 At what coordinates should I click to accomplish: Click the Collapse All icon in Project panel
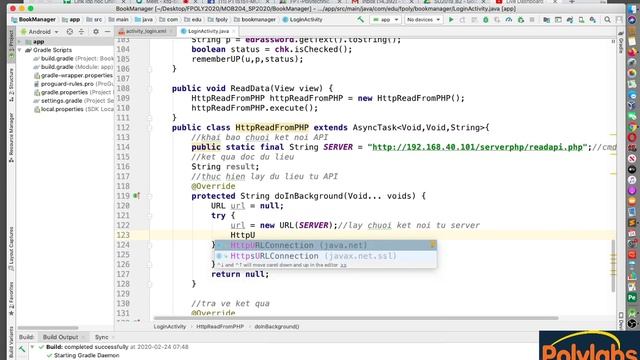pyautogui.click(x=81, y=31)
